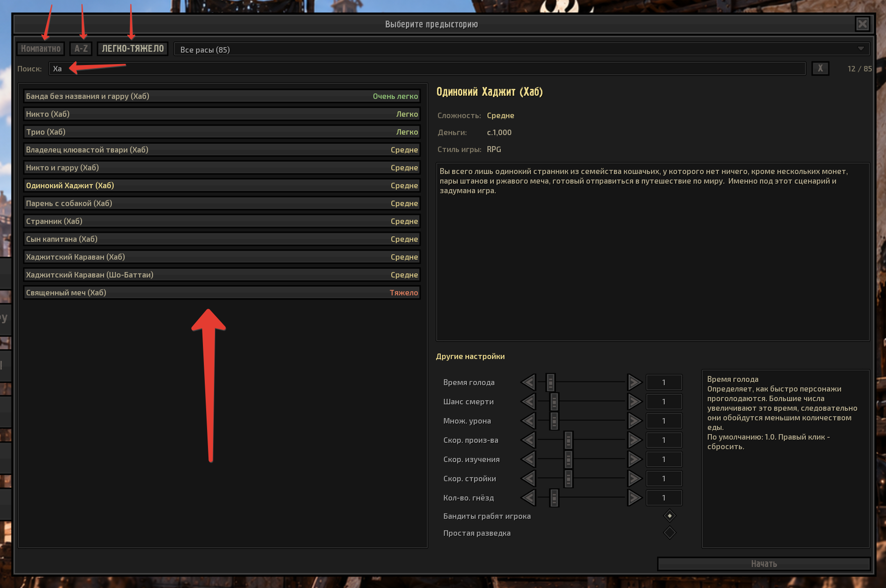Image resolution: width=886 pixels, height=588 pixels.
Task: Select Банда без названия и гарру (Хаб)
Action: pyautogui.click(x=222, y=96)
